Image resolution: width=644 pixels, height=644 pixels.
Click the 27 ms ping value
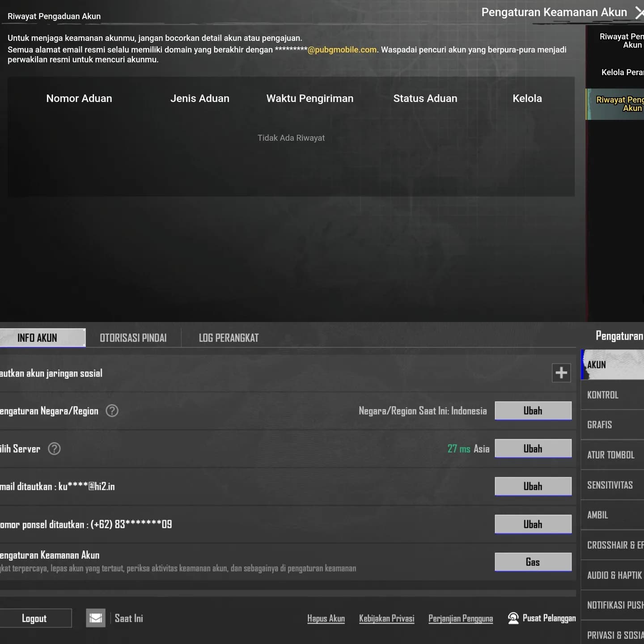[459, 449]
